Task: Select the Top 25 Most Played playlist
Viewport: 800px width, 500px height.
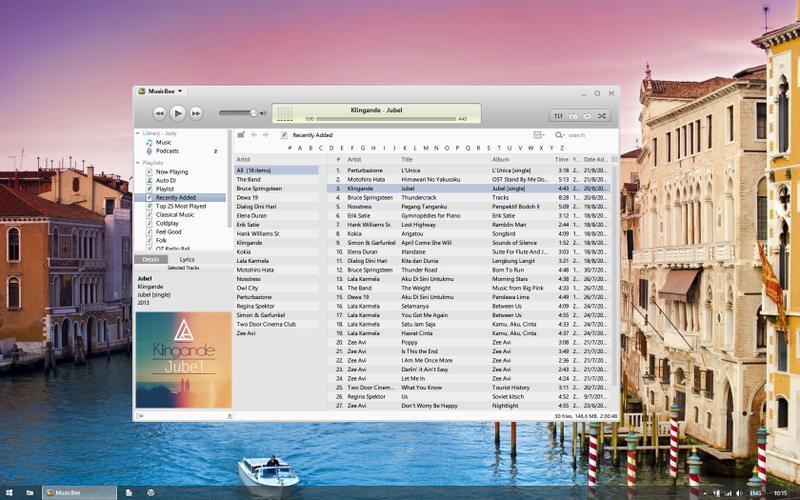Action: click(x=181, y=206)
